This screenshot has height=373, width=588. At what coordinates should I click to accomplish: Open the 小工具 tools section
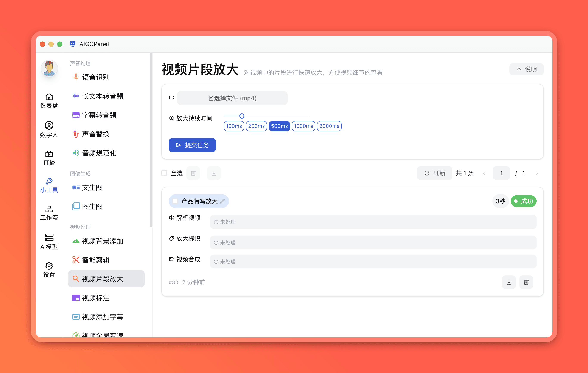(x=49, y=185)
